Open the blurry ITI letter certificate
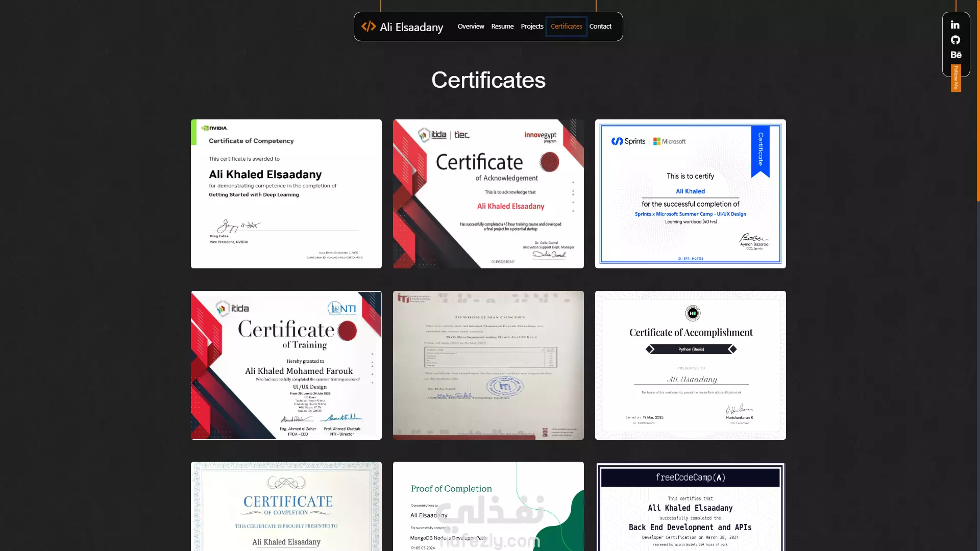 click(x=488, y=365)
